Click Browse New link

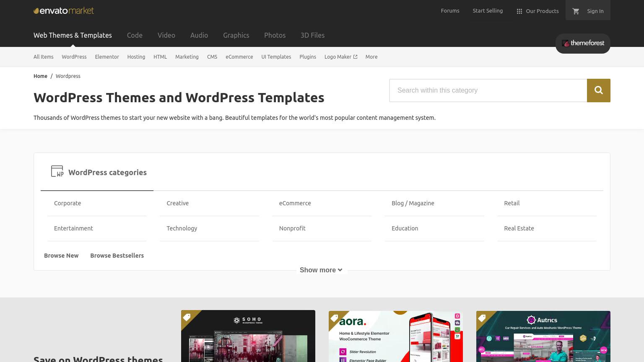click(x=61, y=256)
